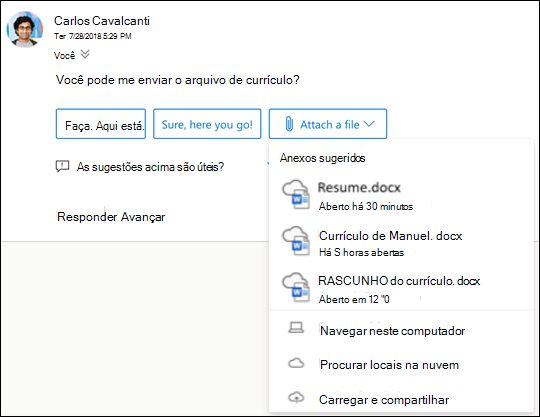540x417 pixels.
Task: Click the cloud upload icon
Action: tap(296, 398)
